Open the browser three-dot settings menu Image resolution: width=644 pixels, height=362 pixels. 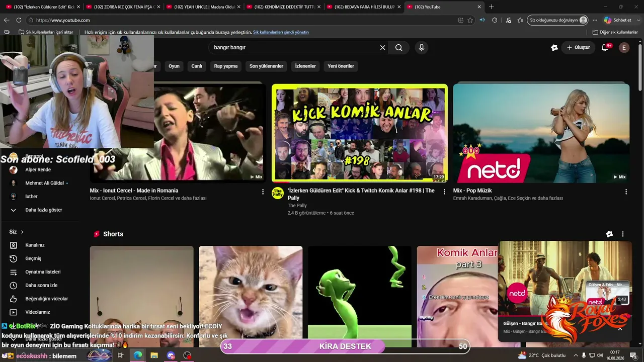pyautogui.click(x=595, y=20)
